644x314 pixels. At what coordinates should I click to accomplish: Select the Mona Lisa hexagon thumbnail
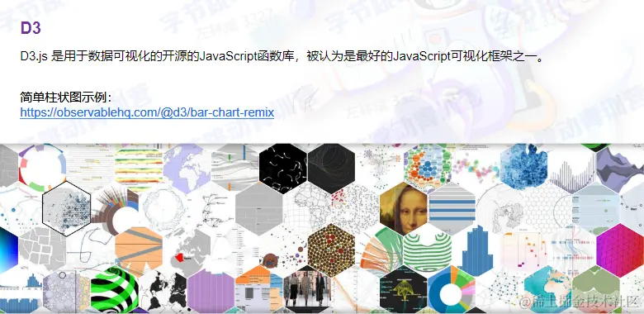pyautogui.click(x=403, y=209)
